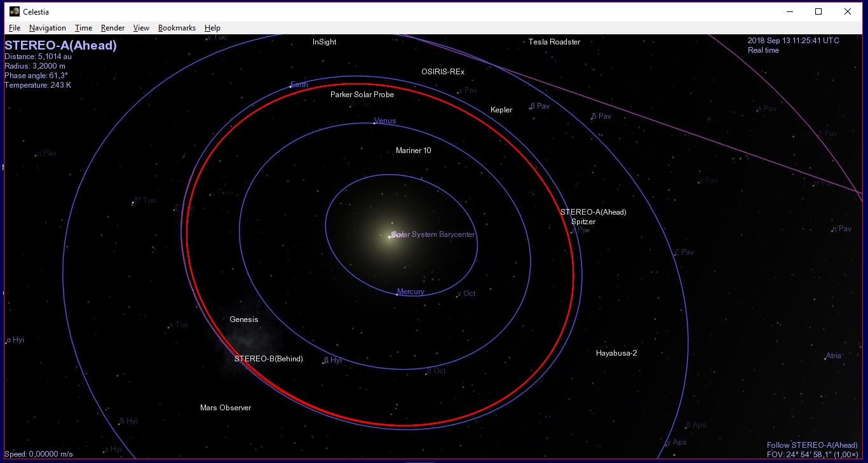
Task: Click the Phase angle: 61,3° readout
Action: (x=36, y=76)
